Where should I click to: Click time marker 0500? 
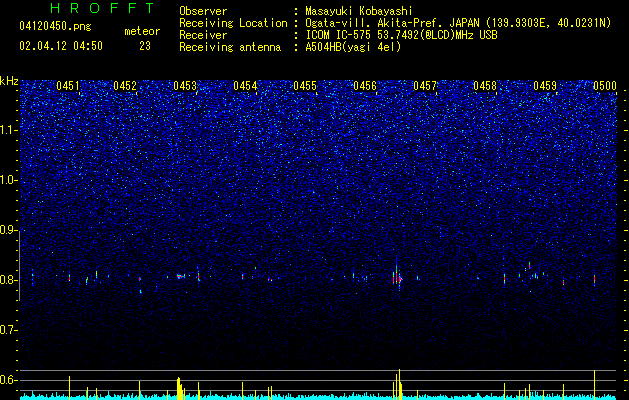[605, 86]
